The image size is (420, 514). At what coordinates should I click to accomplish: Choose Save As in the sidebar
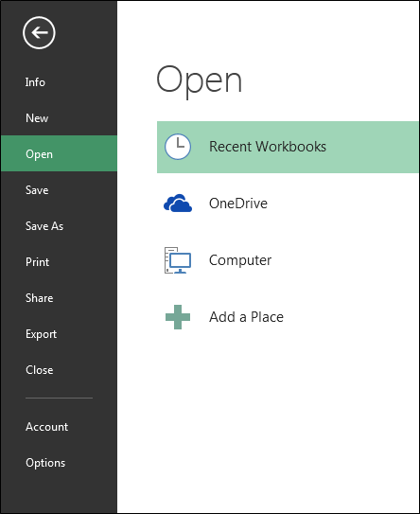click(44, 226)
